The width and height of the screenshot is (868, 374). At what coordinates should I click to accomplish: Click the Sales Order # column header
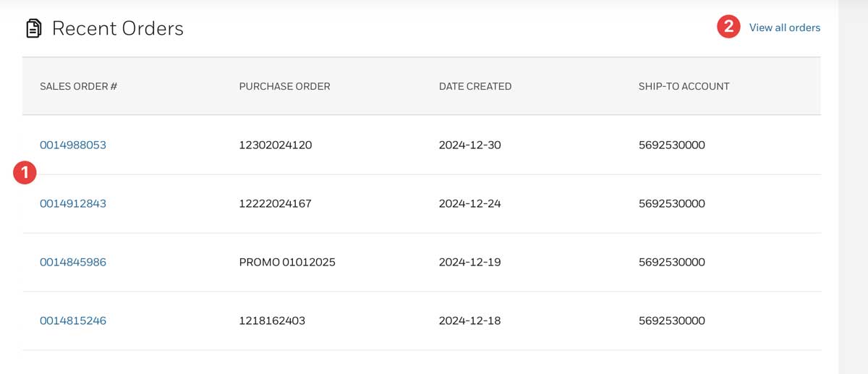pos(79,86)
